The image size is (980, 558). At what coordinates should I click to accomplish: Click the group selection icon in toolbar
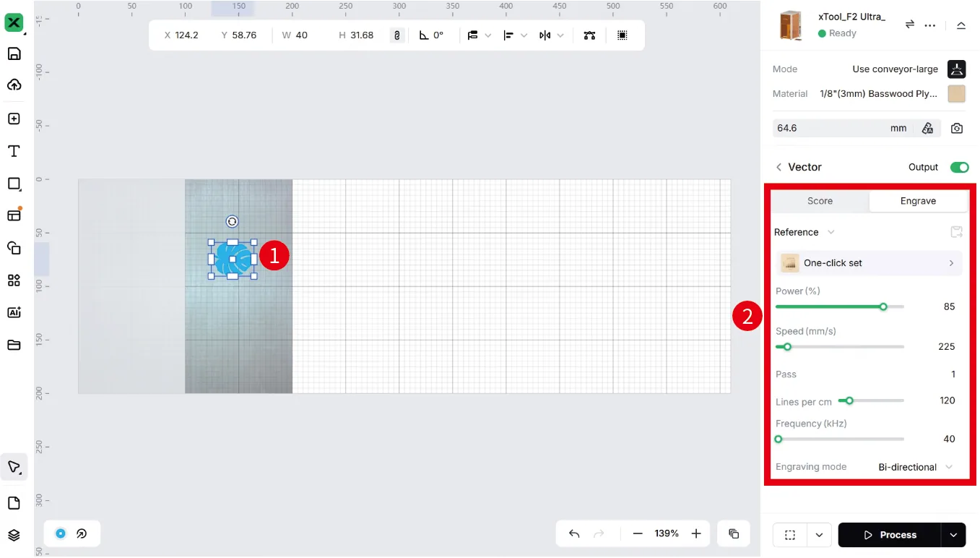[x=623, y=35]
